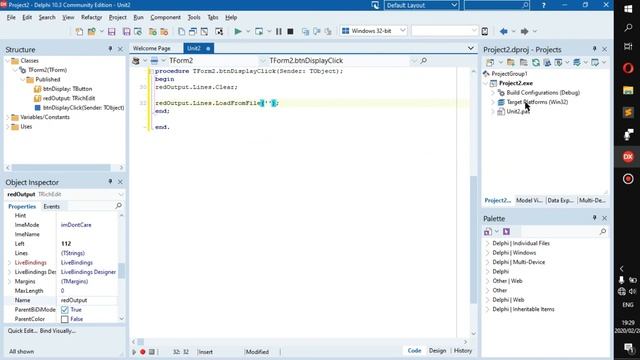Switch to the Design view tab
This screenshot has width=640, height=360.
pyautogui.click(x=437, y=351)
